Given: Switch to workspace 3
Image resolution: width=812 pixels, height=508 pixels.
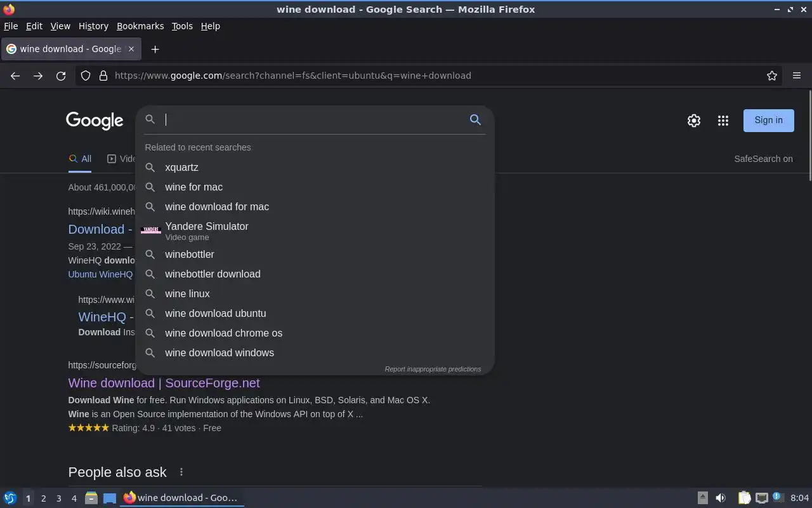Looking at the screenshot, I should click(x=58, y=498).
